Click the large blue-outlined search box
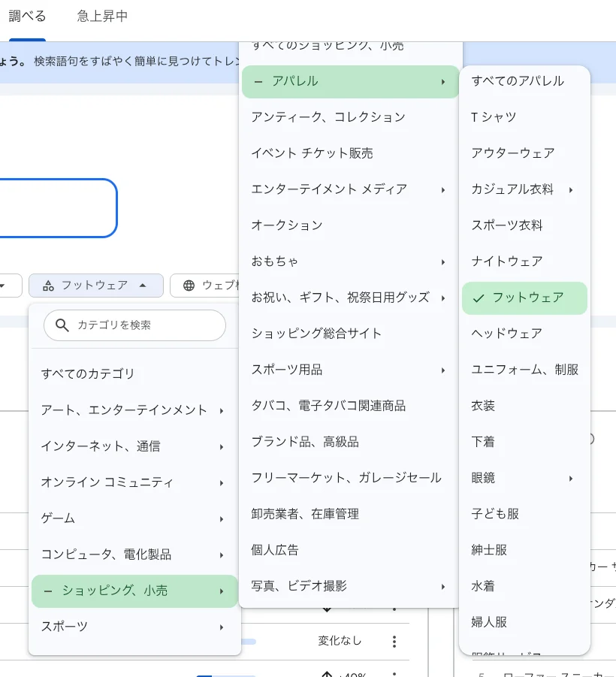 (x=58, y=208)
